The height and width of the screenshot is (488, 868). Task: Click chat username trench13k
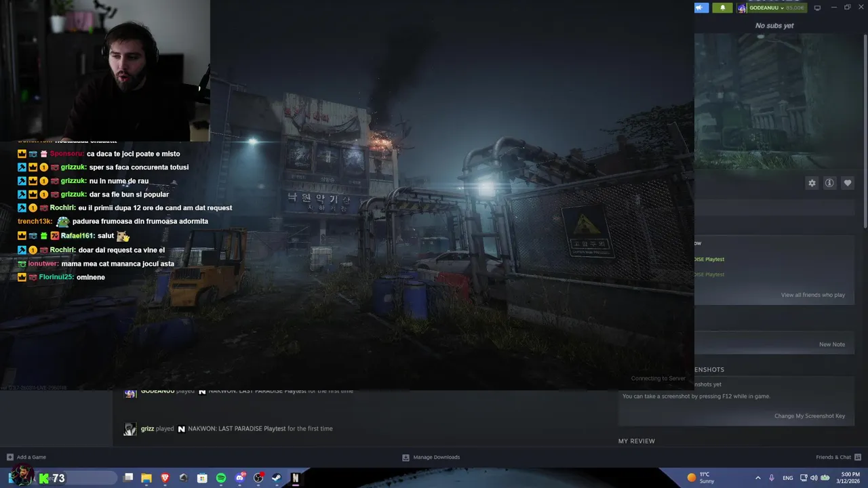pyautogui.click(x=35, y=222)
